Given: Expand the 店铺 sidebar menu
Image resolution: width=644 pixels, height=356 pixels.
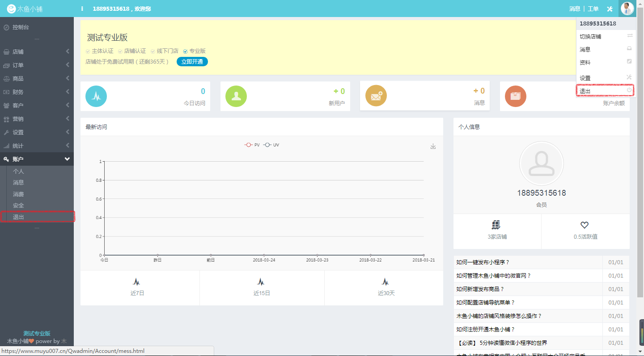Looking at the screenshot, I should pyautogui.click(x=37, y=51).
